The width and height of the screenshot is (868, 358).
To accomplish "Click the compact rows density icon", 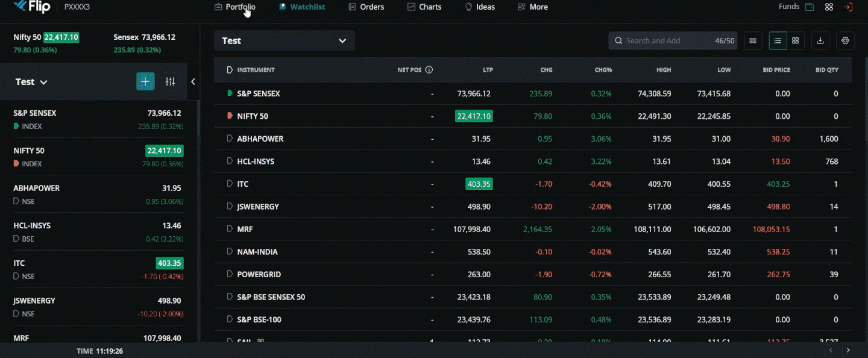I will click(752, 41).
